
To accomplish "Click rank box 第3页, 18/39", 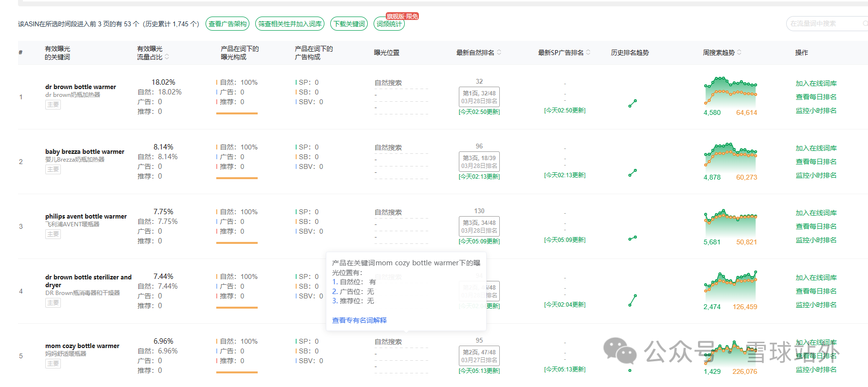I will pos(479,162).
